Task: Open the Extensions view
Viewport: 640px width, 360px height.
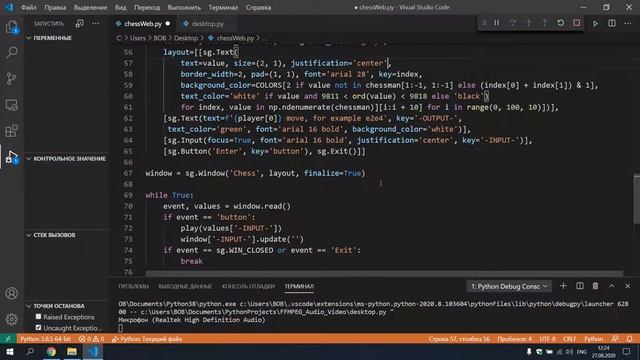Action: [x=11, y=131]
